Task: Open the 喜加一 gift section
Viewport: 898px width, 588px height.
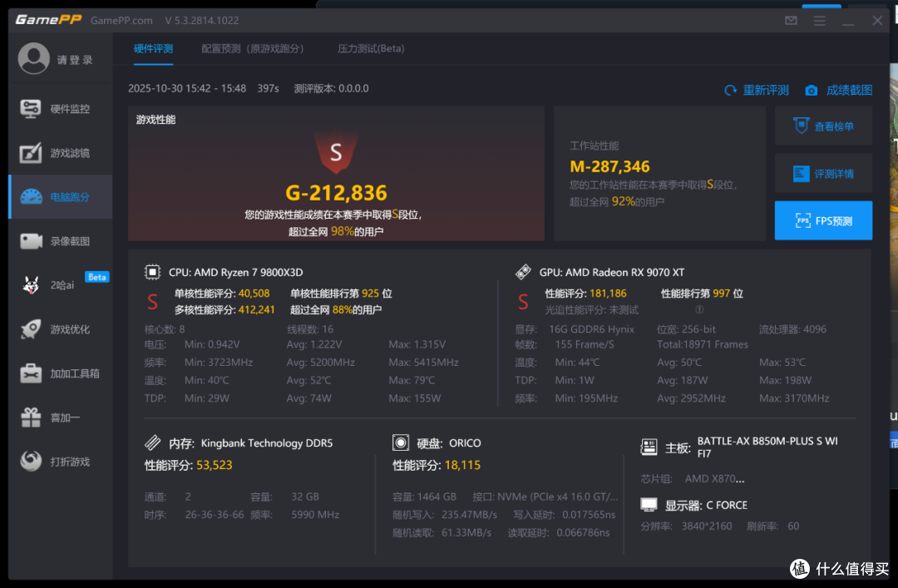Action: point(61,418)
